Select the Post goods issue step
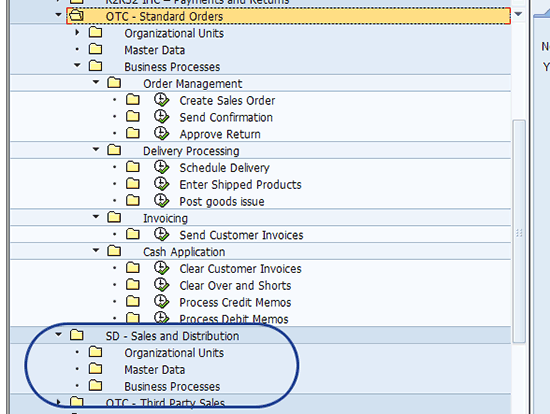Screen dimensions: 550x414 [x=222, y=202]
